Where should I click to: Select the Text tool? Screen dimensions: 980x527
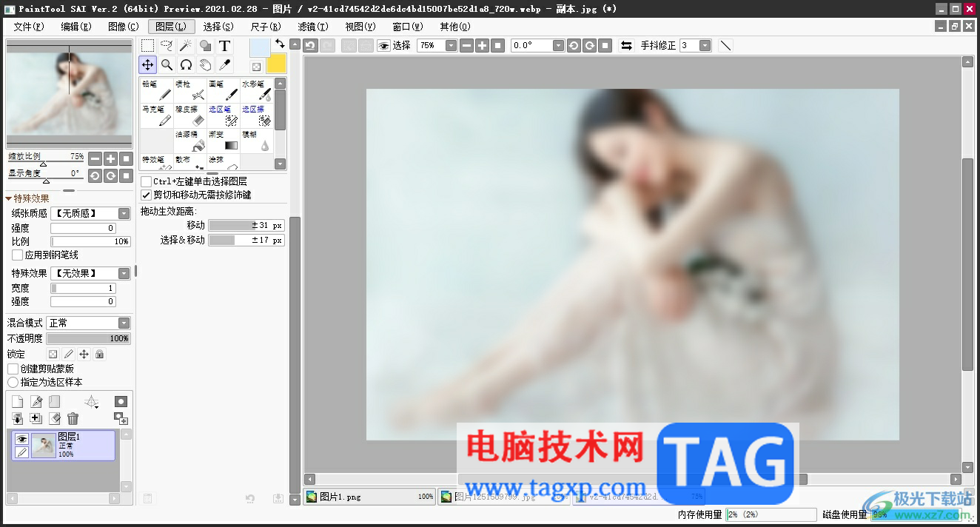point(225,46)
